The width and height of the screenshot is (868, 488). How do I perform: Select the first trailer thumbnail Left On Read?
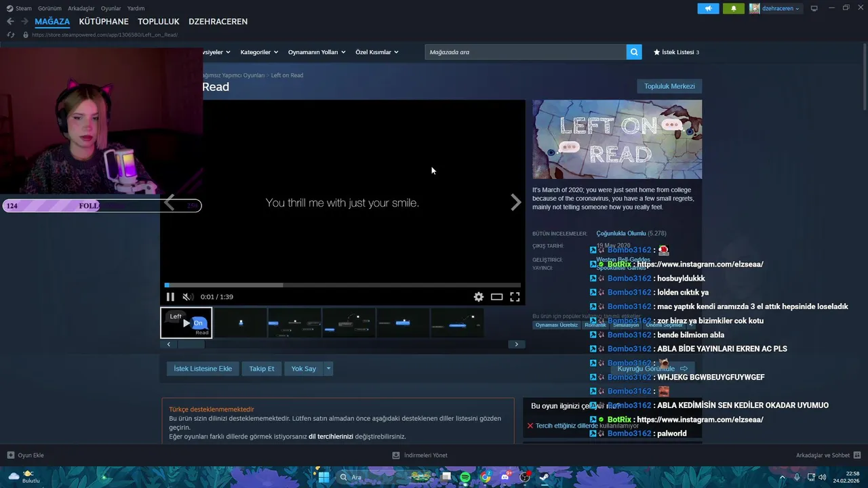(x=186, y=323)
